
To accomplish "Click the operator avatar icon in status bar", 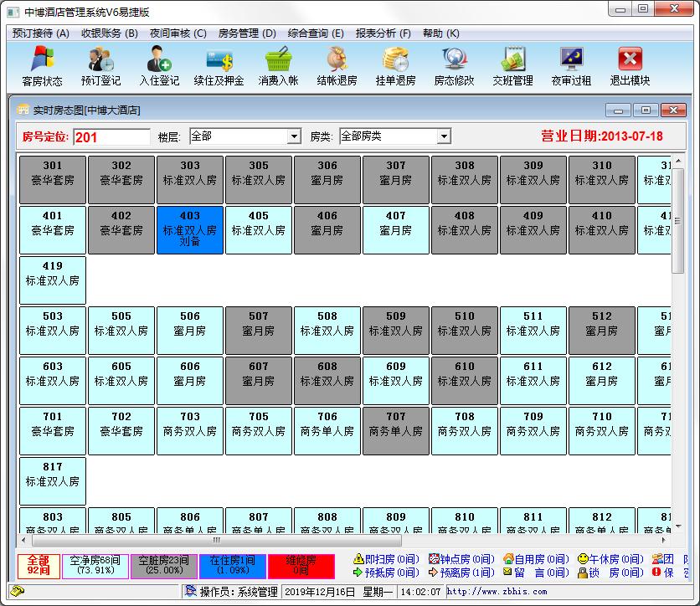I will click(x=191, y=591).
